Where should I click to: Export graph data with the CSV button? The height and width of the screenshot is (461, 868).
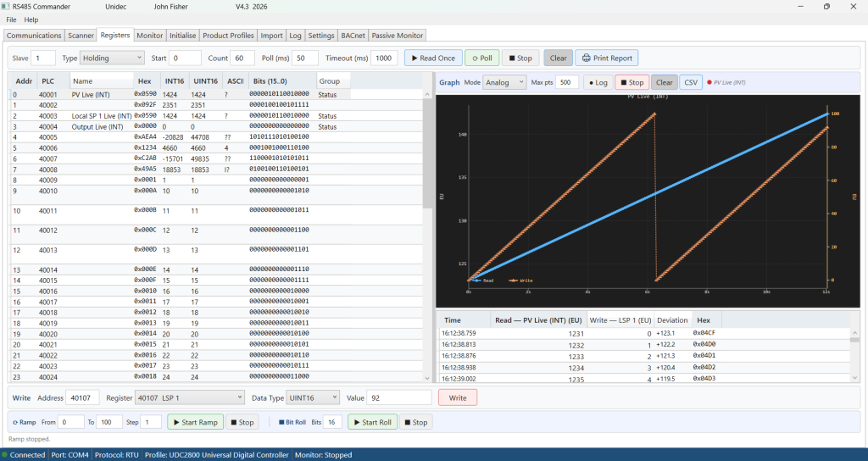point(691,82)
